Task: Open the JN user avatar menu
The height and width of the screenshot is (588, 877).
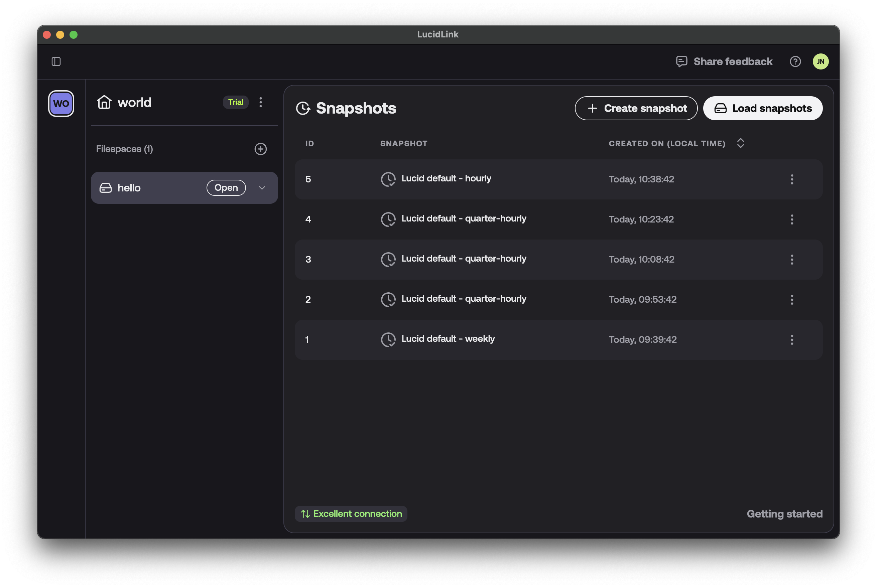Action: pyautogui.click(x=821, y=61)
